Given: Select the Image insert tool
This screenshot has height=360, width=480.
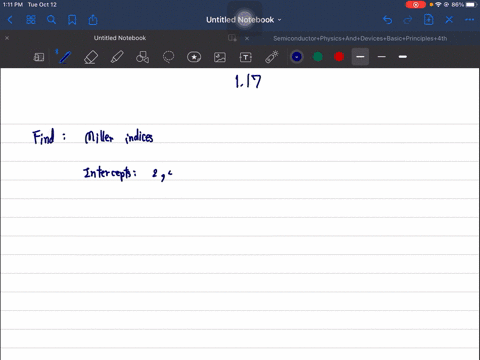Looking at the screenshot, I should pos(220,57).
